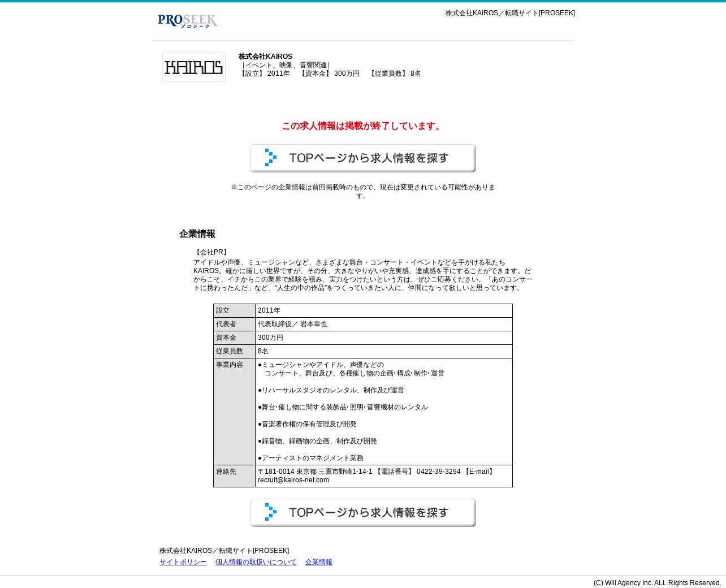Click the 300万円 table cell
The width and height of the screenshot is (726, 588).
tap(384, 338)
